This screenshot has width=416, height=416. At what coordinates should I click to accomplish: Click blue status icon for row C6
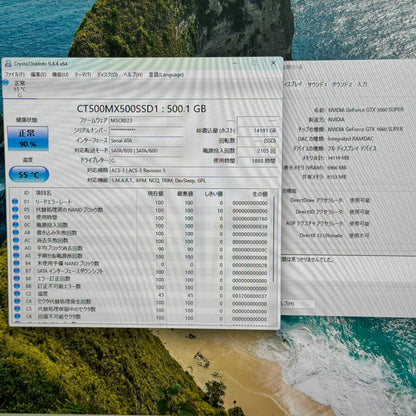pyautogui.click(x=17, y=316)
